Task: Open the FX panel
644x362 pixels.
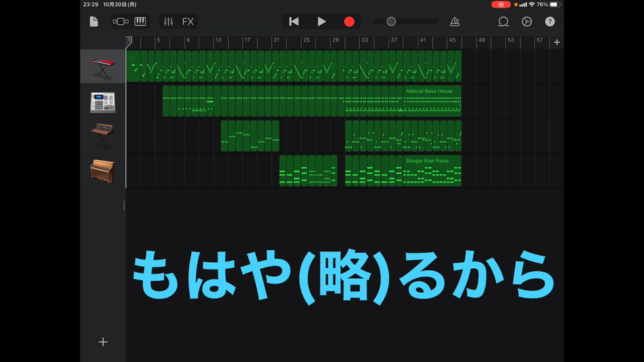Action: click(188, 21)
